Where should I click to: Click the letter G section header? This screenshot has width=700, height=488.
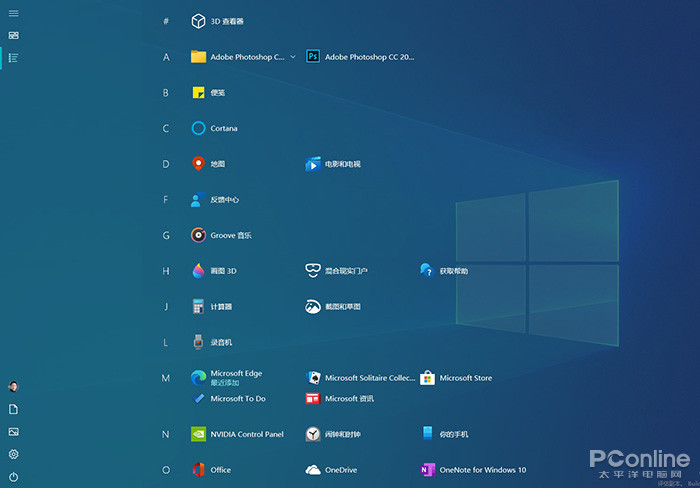point(166,235)
